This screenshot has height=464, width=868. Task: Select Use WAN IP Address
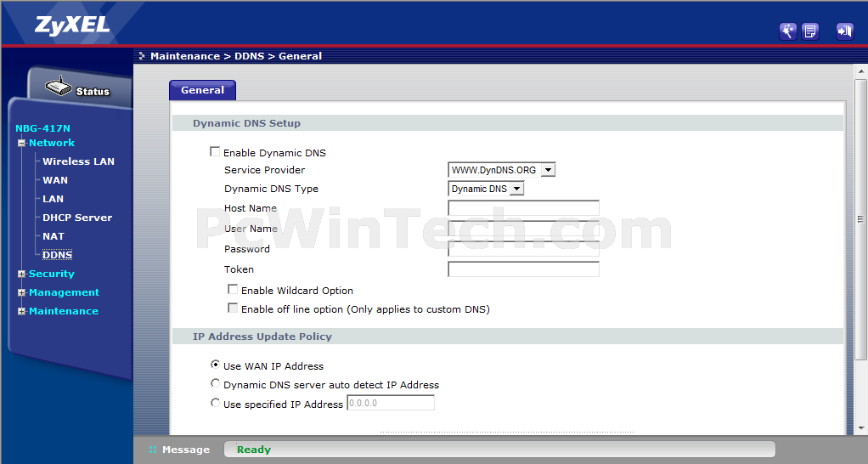click(x=215, y=365)
